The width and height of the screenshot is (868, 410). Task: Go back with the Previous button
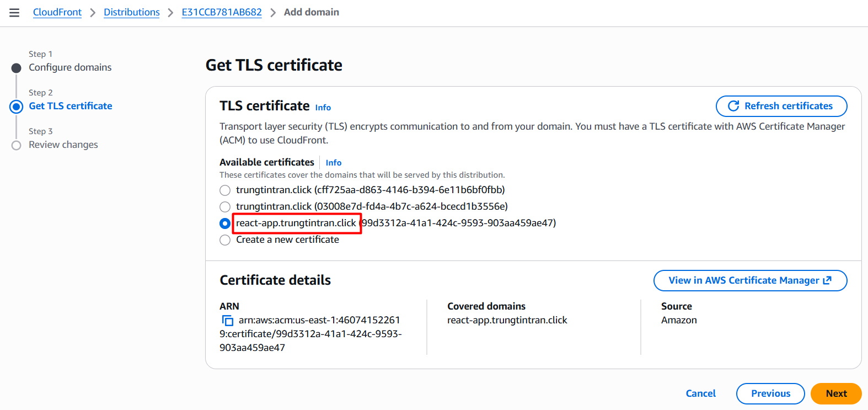point(770,393)
